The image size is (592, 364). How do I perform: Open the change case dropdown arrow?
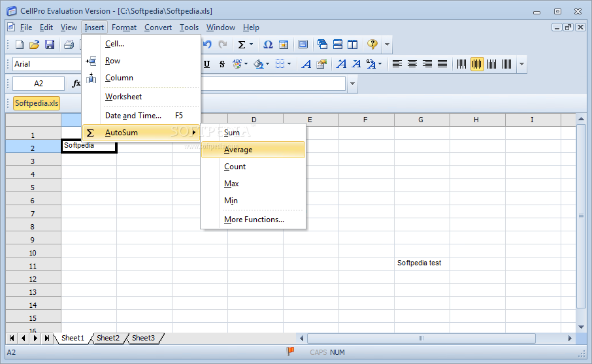coord(380,64)
